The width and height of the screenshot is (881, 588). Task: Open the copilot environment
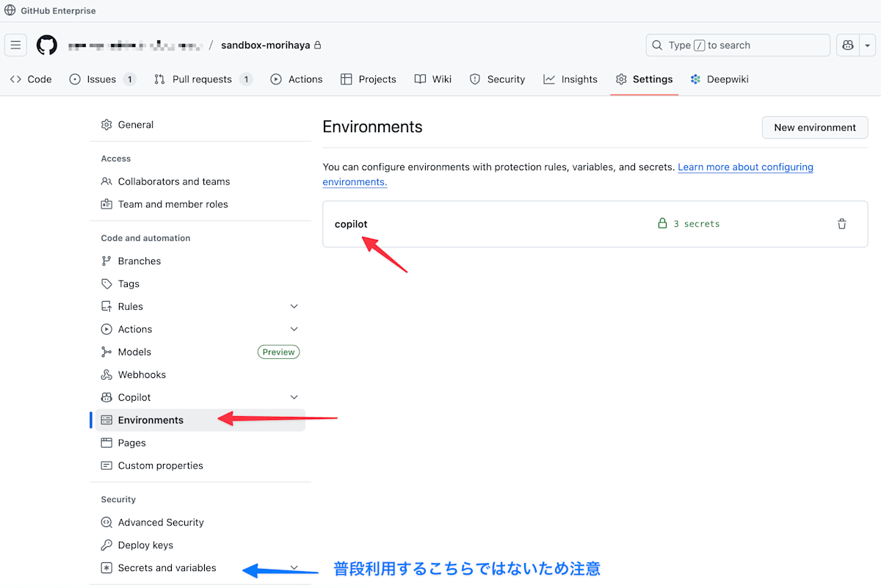click(351, 224)
